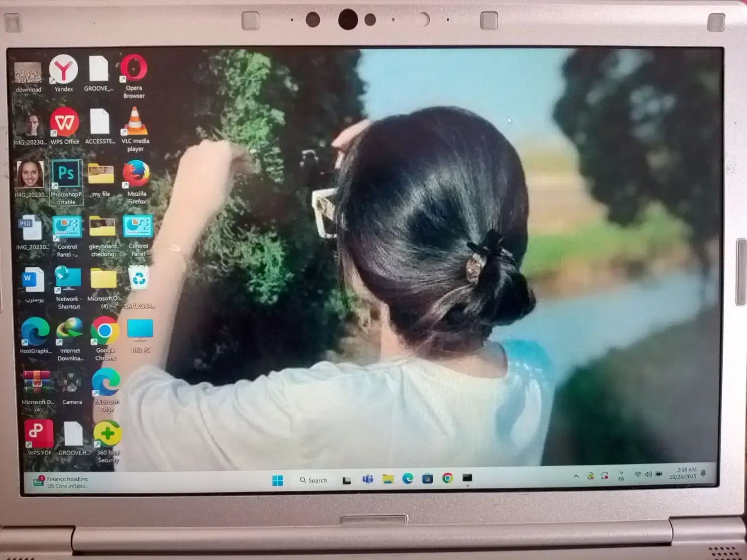Select the This PC desktop icon

point(140,331)
